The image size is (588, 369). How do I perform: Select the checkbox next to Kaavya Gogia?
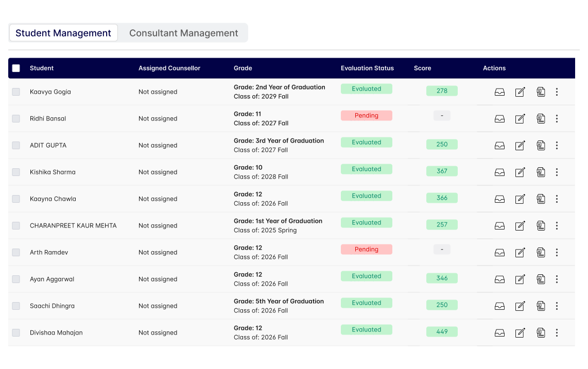pos(16,92)
